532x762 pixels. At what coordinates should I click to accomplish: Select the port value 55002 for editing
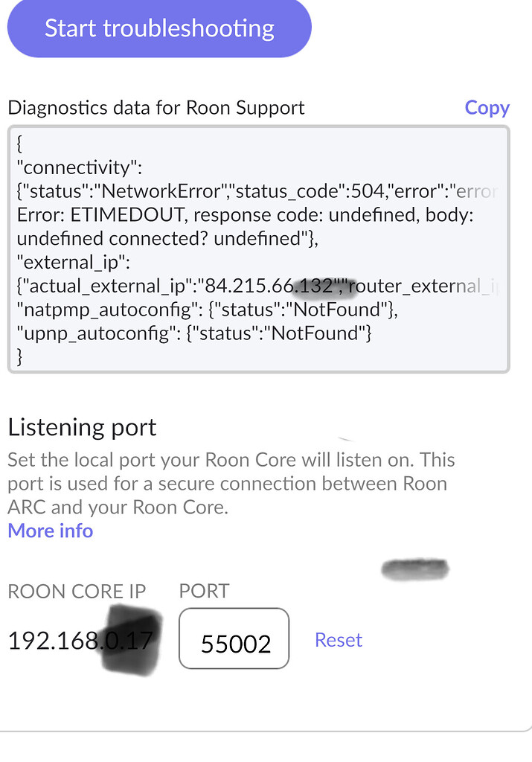[x=234, y=639]
